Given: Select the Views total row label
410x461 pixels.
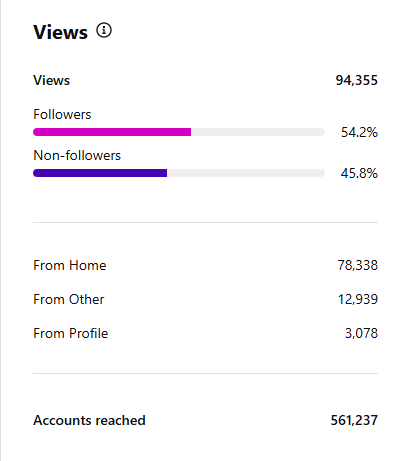Looking at the screenshot, I should click(x=52, y=80).
